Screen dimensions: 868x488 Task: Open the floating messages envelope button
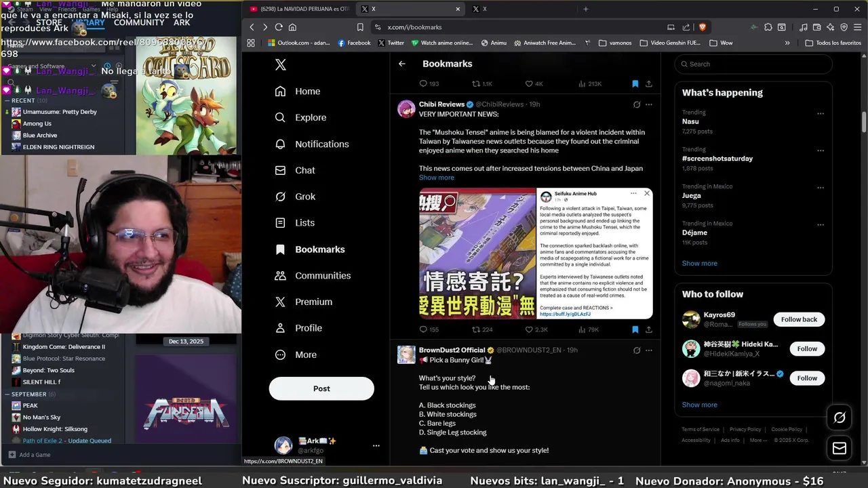pos(840,448)
